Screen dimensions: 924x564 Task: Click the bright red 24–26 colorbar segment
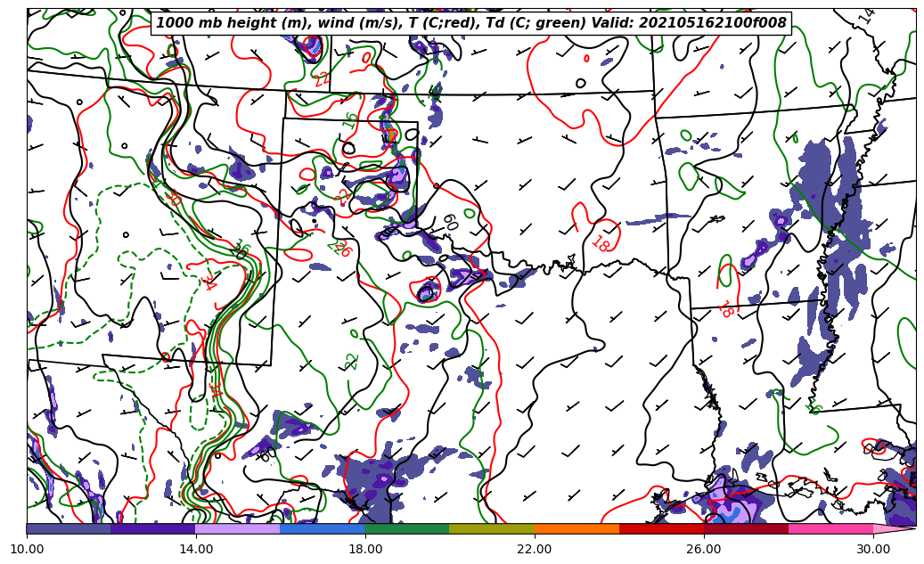coord(662,528)
